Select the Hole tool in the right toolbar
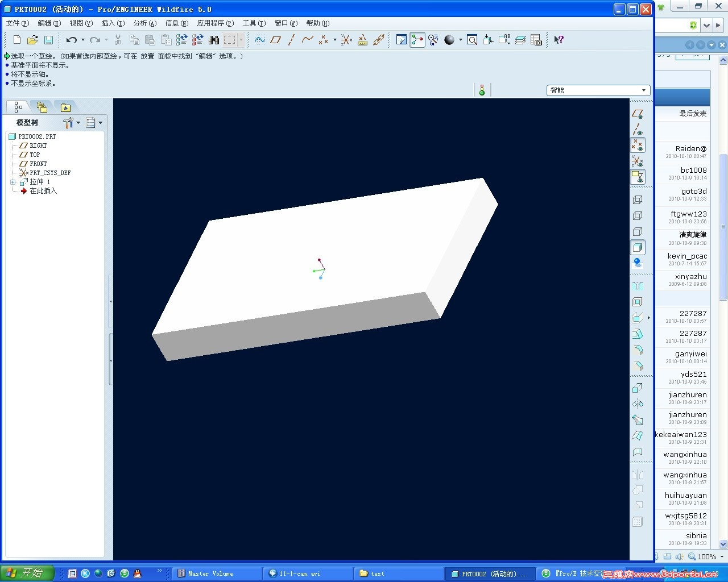The width and height of the screenshot is (728, 582). click(x=638, y=286)
